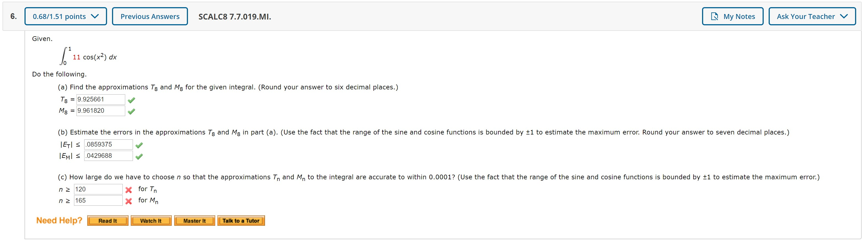This screenshot has height=242, width=868.
Task: Click the Talk to a Tutor button
Action: [241, 221]
